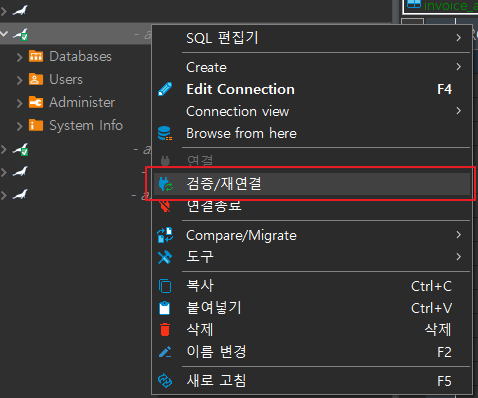Choose 연결종료 to disconnect
Screen dimensions: 478x398
click(312, 206)
